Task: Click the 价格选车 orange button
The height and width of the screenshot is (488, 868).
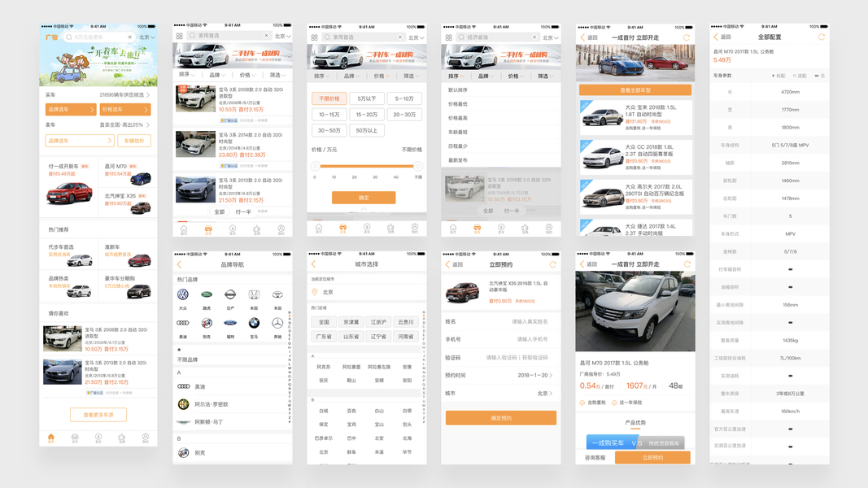Action: pos(125,110)
